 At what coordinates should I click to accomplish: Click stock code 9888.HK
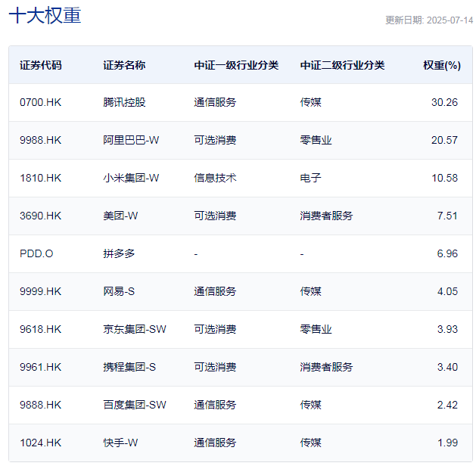[x=41, y=405]
